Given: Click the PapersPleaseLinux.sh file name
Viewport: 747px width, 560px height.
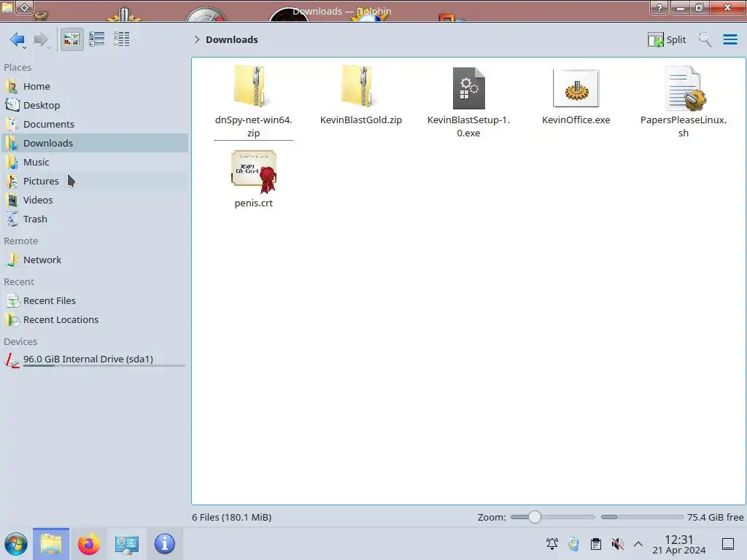Looking at the screenshot, I should point(683,126).
